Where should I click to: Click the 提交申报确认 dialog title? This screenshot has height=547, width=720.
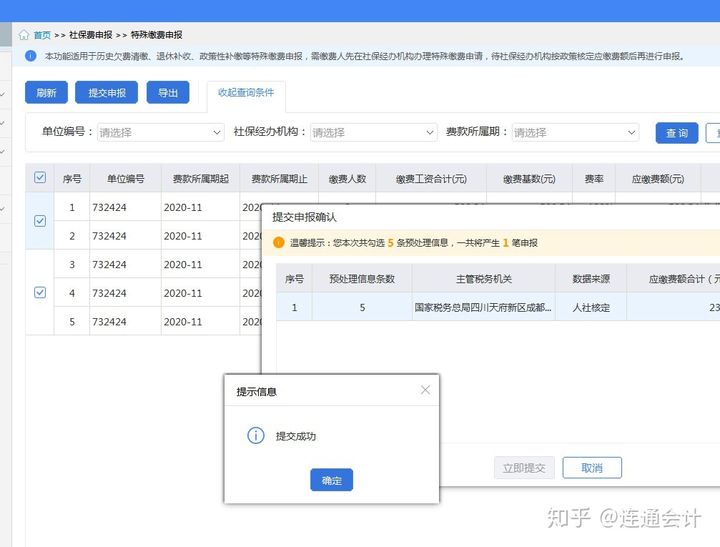tap(304, 217)
